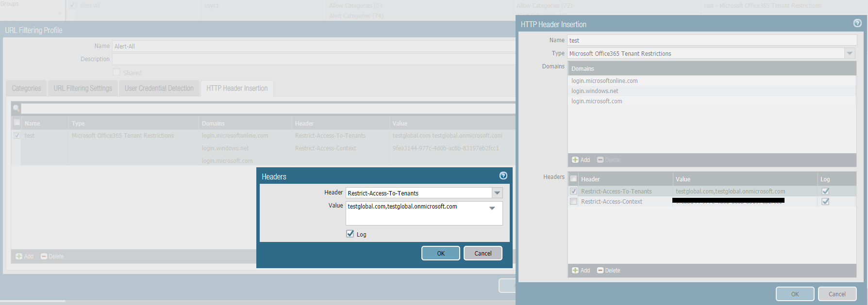Click the Description field in URL Filtering Profile
The image size is (868, 305).
314,59
